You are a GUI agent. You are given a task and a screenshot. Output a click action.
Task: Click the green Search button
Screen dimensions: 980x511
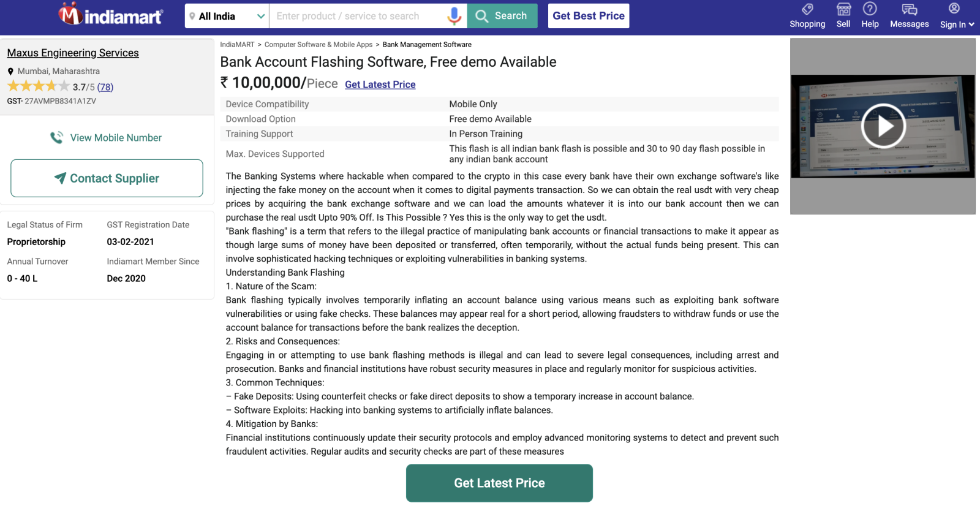click(x=502, y=16)
